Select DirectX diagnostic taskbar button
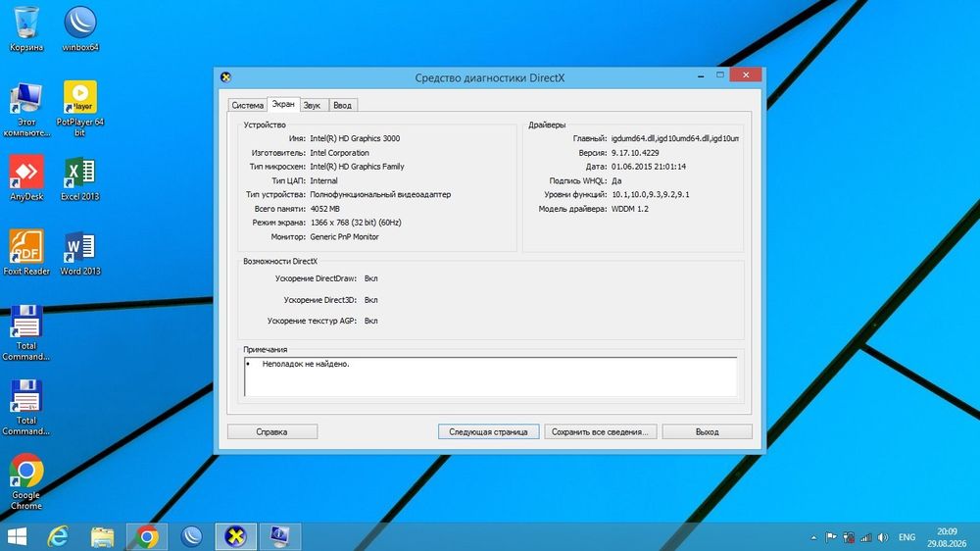Viewport: 980px width, 551px height. click(235, 536)
